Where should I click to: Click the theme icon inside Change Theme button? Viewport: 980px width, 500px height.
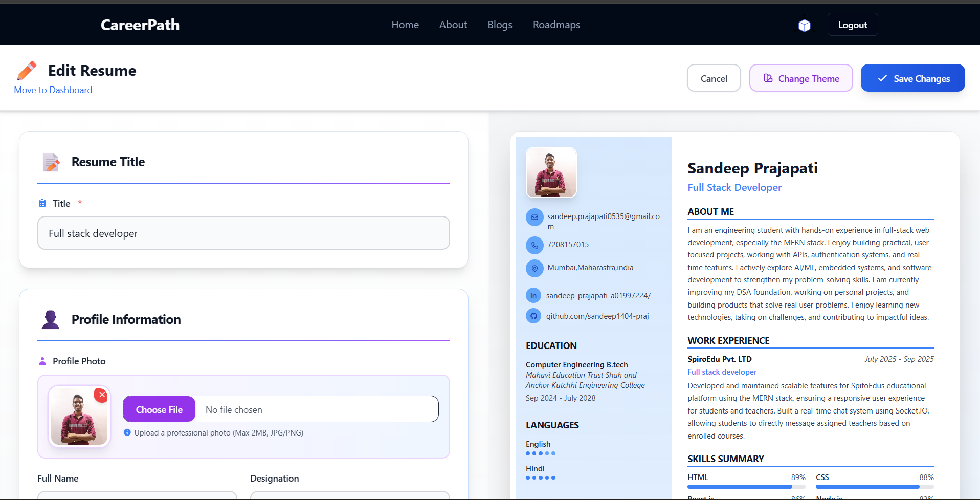coord(768,78)
